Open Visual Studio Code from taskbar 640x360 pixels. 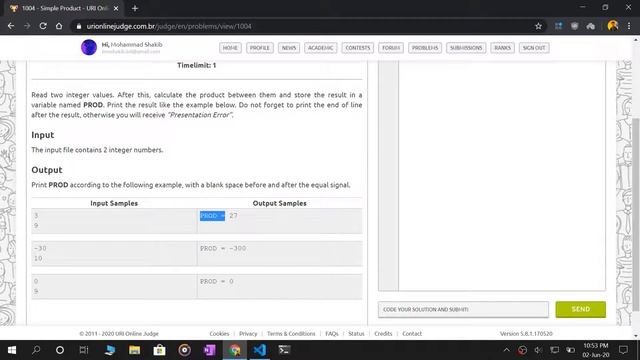click(260, 350)
